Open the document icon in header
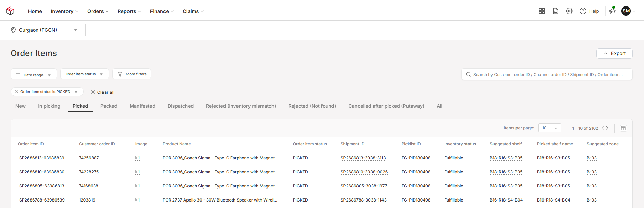 [556, 11]
